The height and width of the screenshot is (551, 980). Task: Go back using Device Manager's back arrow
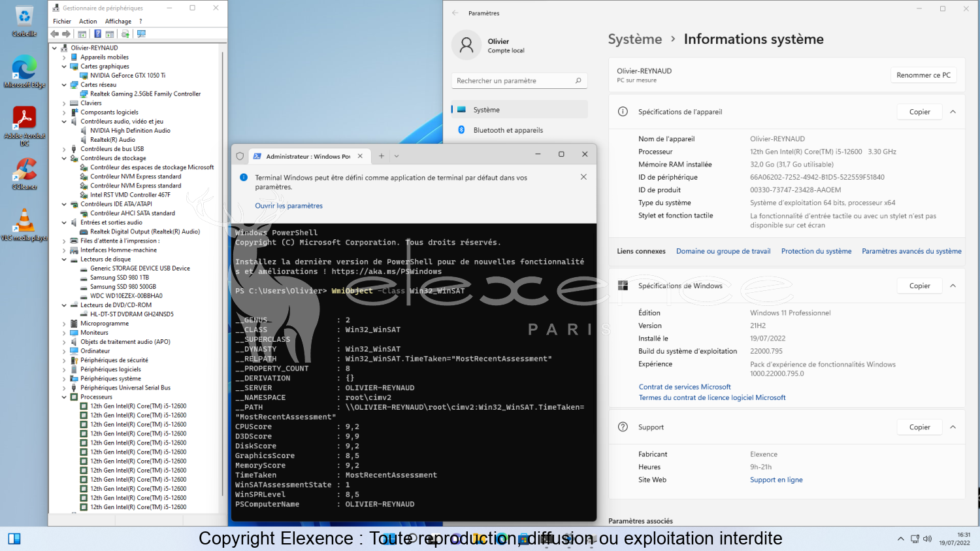(x=55, y=34)
